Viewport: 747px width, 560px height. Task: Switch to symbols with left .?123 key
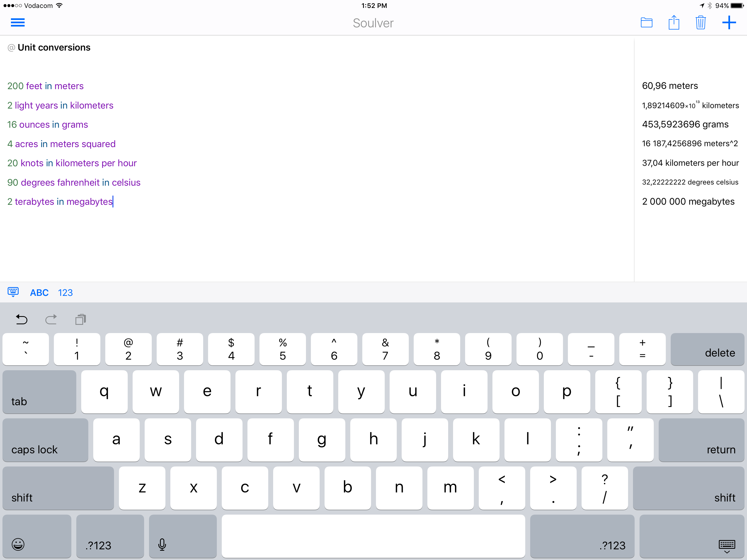(x=110, y=536)
